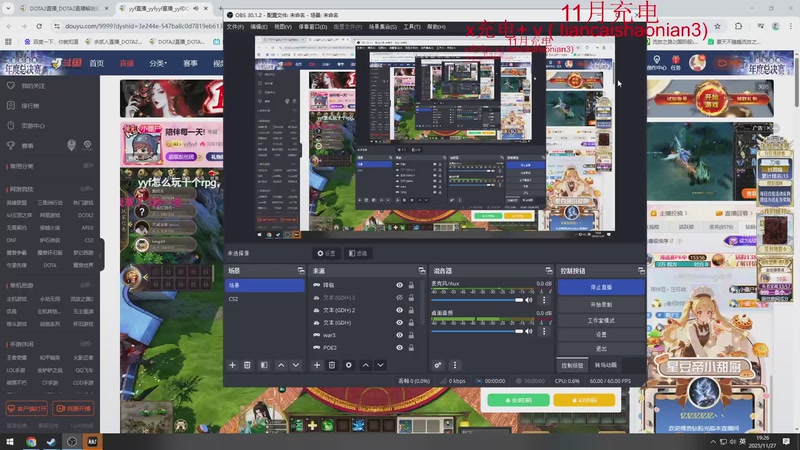
Task: Switch to first Chrome tab DOTA2直播
Action: pyautogui.click(x=62, y=9)
